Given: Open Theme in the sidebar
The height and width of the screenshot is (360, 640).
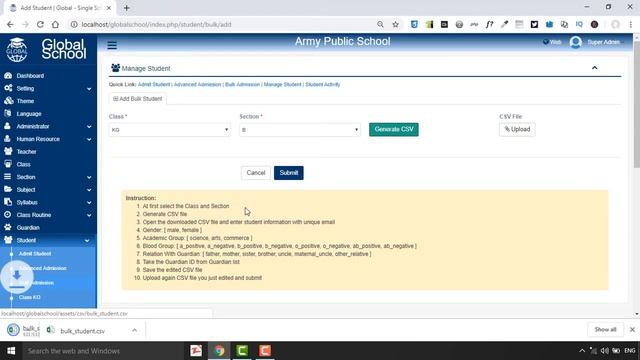Looking at the screenshot, I should [25, 101].
